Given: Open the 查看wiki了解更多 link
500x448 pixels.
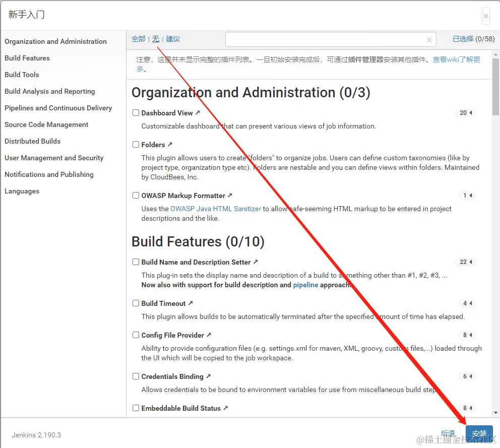Looking at the screenshot, I should click(456, 59).
